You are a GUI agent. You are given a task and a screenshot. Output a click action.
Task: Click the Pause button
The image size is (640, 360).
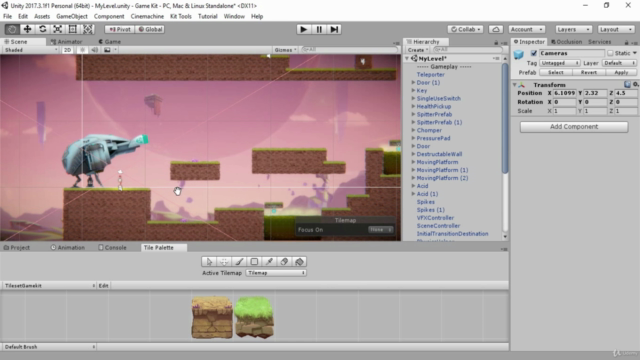pyautogui.click(x=319, y=29)
